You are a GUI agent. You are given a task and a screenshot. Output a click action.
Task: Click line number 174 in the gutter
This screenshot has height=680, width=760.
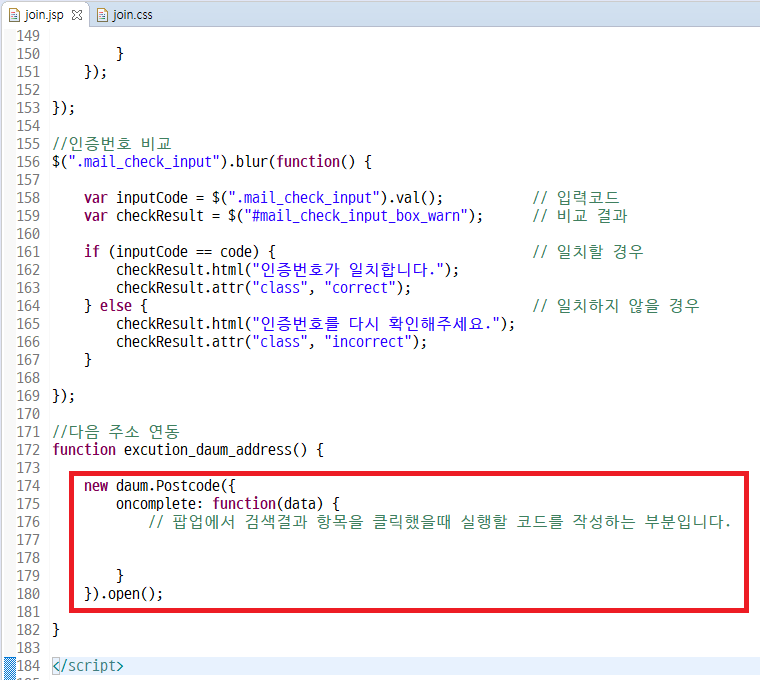[28, 486]
